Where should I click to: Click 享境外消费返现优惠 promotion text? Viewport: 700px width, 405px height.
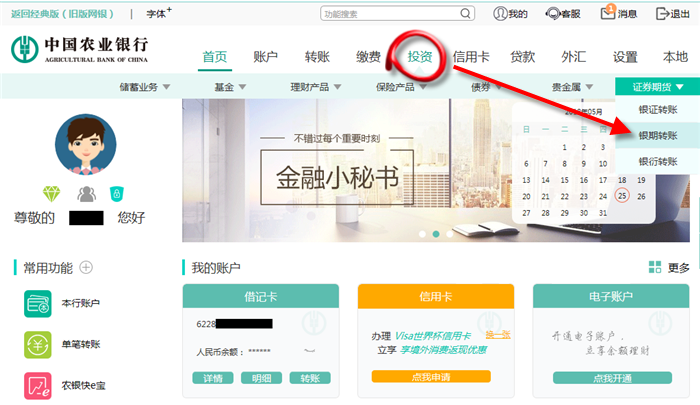443,350
